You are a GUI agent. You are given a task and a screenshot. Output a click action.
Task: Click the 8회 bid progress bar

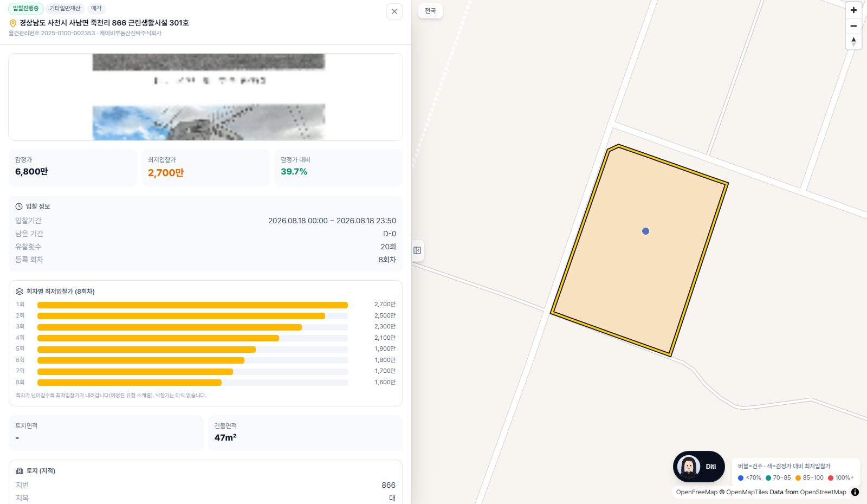click(x=192, y=383)
